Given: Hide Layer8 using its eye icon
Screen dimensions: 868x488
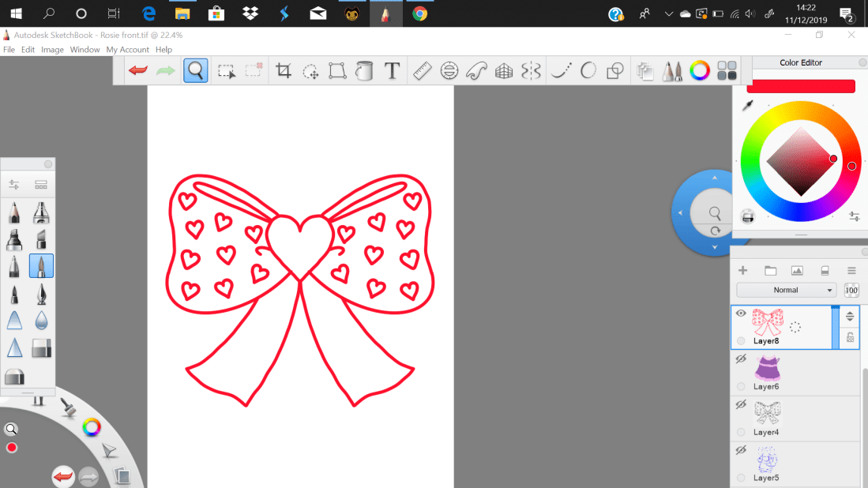Looking at the screenshot, I should pyautogui.click(x=741, y=313).
